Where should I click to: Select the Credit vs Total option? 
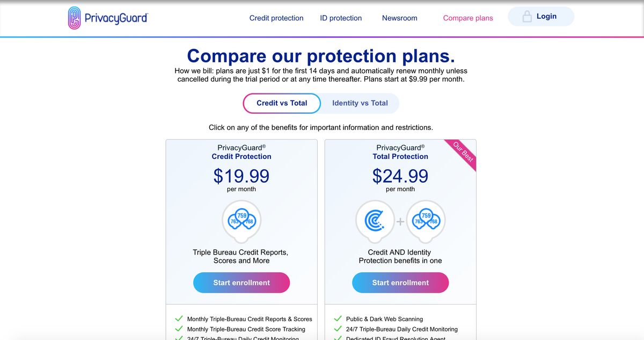[282, 103]
